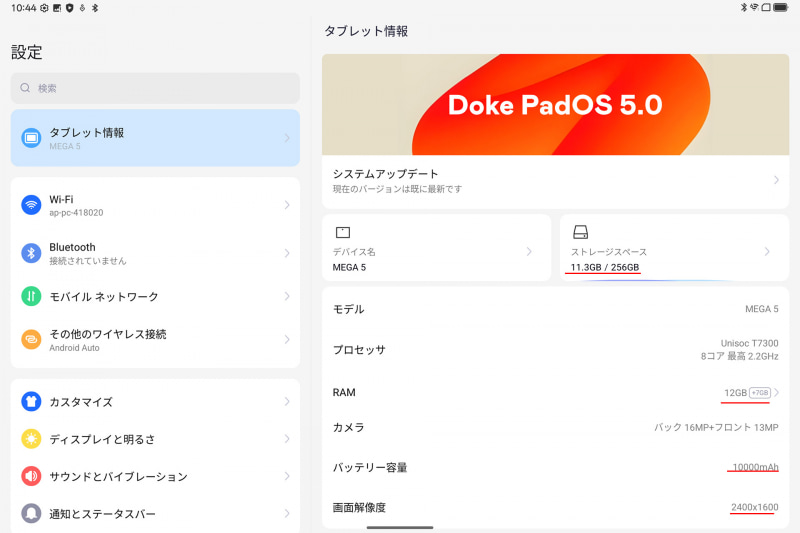Screen dimensions: 800x533
Task: Click the settings gear in status bar
Action: coord(44,8)
